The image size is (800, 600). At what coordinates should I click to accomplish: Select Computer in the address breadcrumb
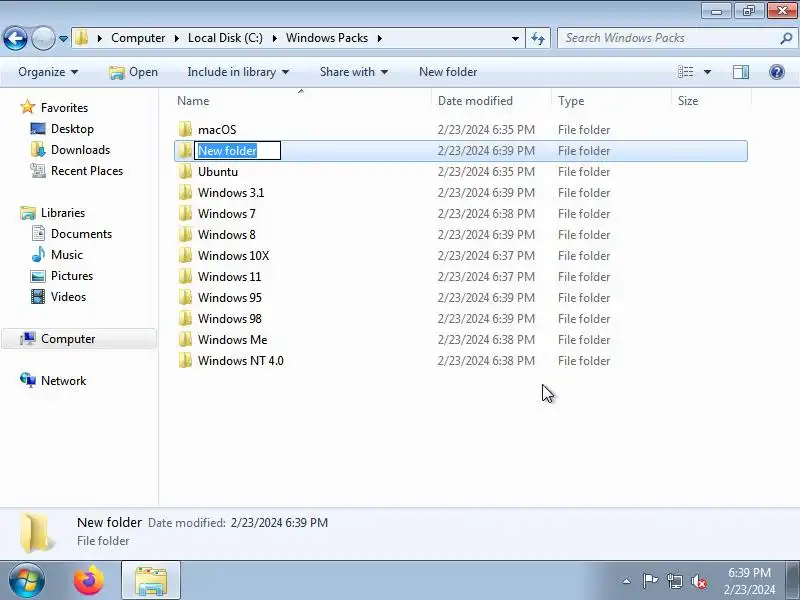pos(138,38)
